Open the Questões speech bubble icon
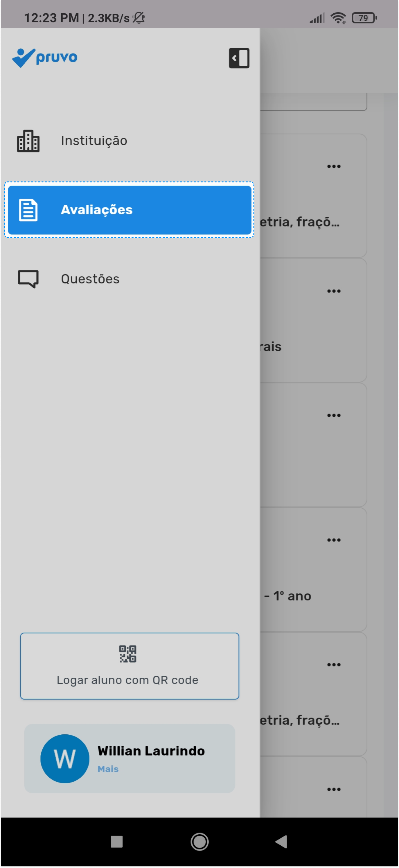The height and width of the screenshot is (868, 399). pos(28,279)
